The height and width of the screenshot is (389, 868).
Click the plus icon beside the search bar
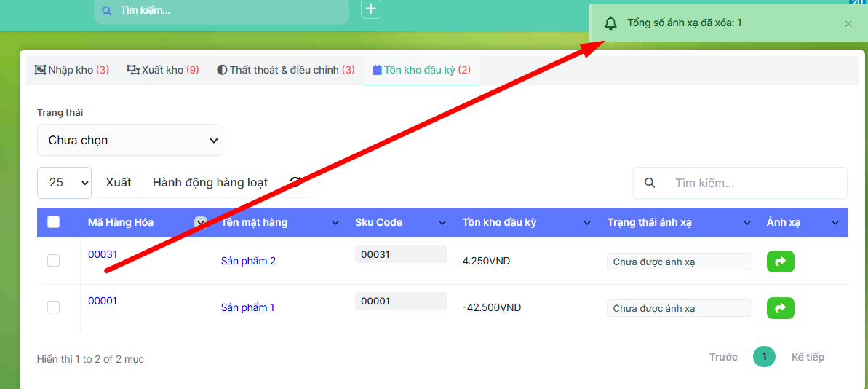click(x=371, y=9)
